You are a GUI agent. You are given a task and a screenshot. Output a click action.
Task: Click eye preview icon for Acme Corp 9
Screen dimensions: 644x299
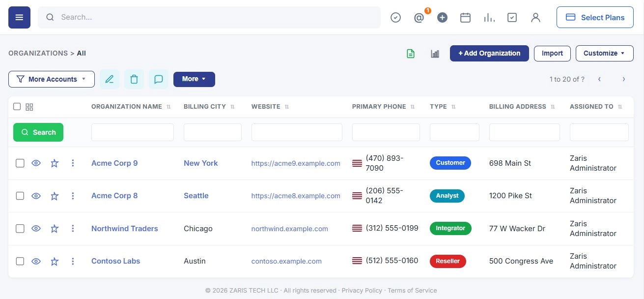click(36, 163)
